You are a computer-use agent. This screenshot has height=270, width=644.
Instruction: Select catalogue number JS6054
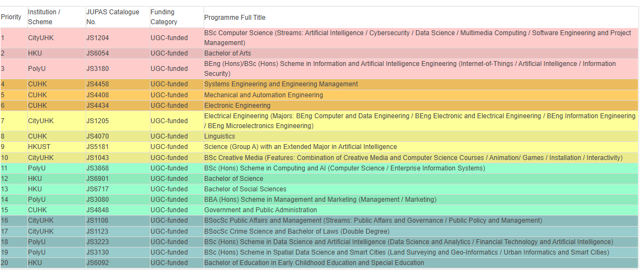pos(97,53)
